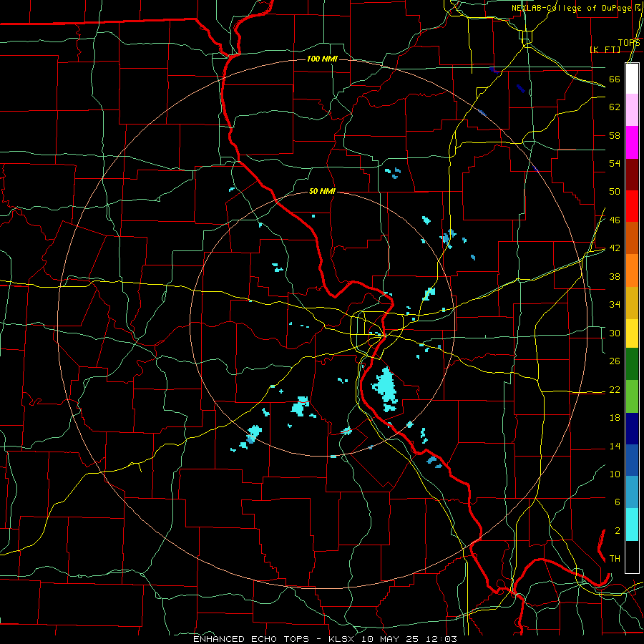Click the '50' legend value
Viewport: 644px width, 644px height.
615,192
